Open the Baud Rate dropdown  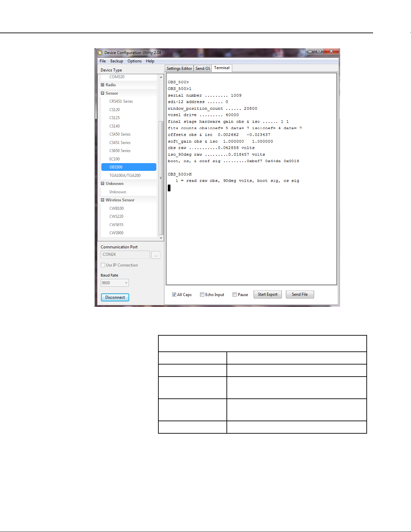point(115,283)
